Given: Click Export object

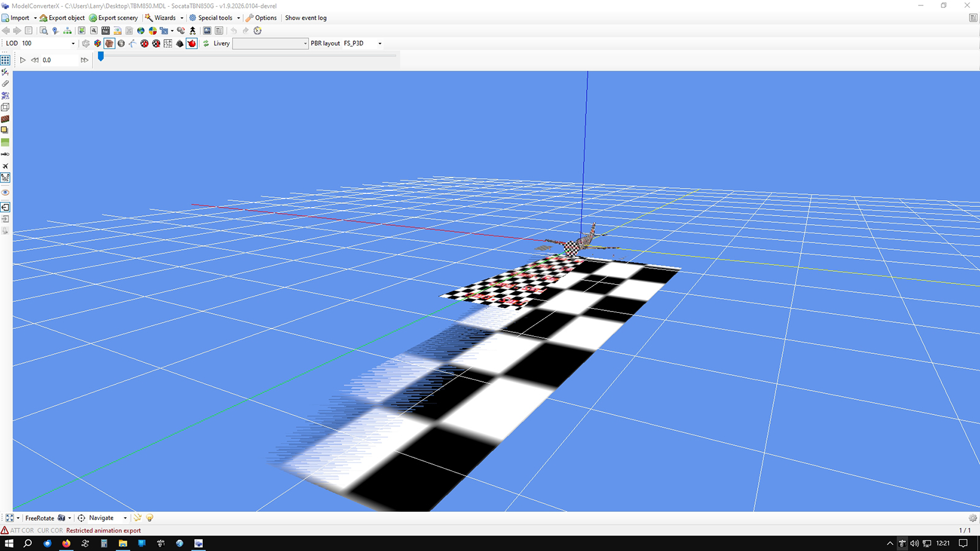Looking at the screenshot, I should [62, 18].
